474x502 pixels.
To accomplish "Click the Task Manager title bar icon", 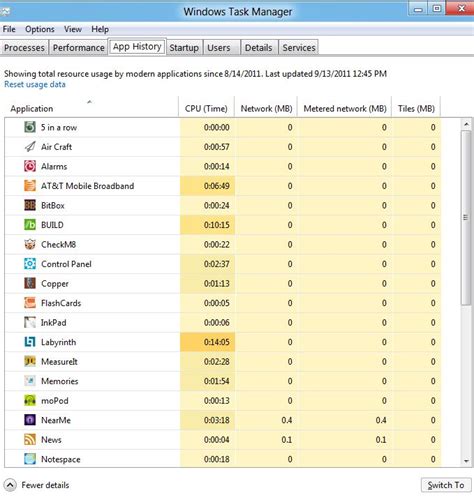I will click(x=5, y=12).
